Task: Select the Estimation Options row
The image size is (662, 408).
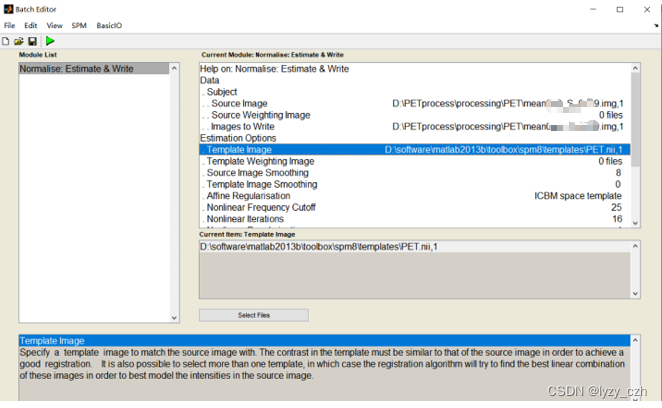Action: click(x=415, y=138)
